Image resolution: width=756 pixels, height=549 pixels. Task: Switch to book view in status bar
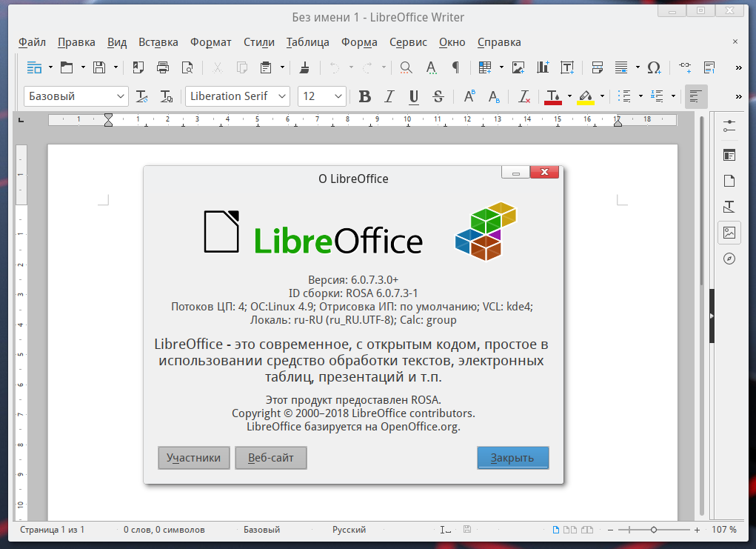tap(586, 530)
